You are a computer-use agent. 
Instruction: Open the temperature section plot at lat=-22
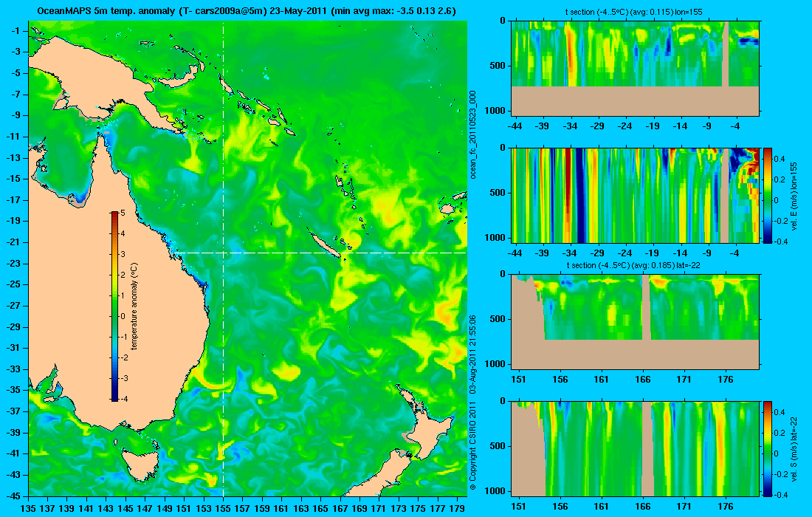pos(636,322)
